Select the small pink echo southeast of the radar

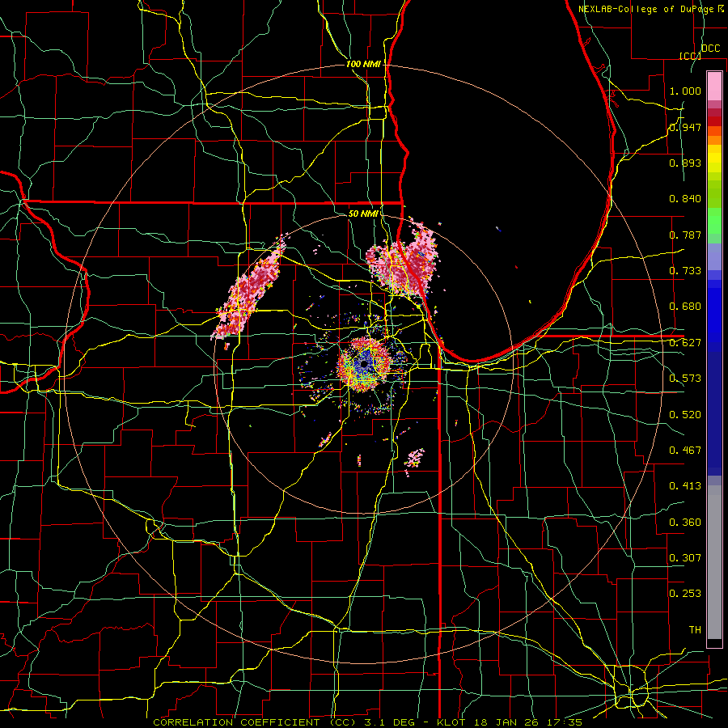[x=414, y=459]
